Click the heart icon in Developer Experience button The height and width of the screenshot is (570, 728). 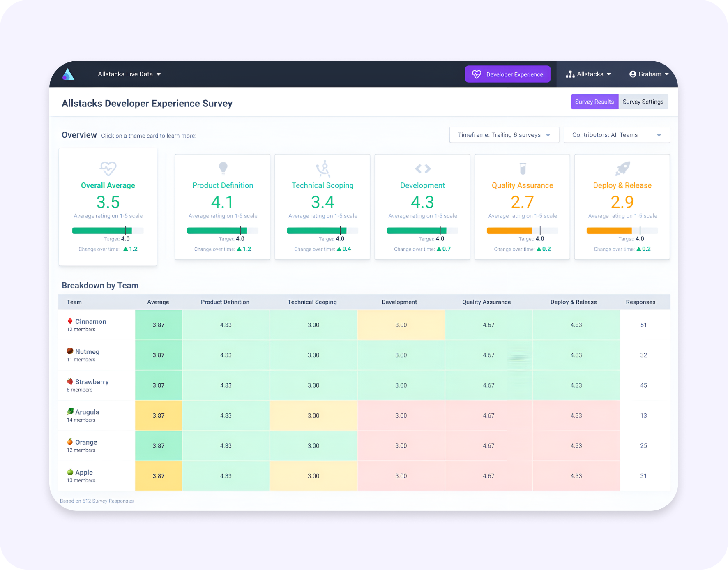click(477, 74)
